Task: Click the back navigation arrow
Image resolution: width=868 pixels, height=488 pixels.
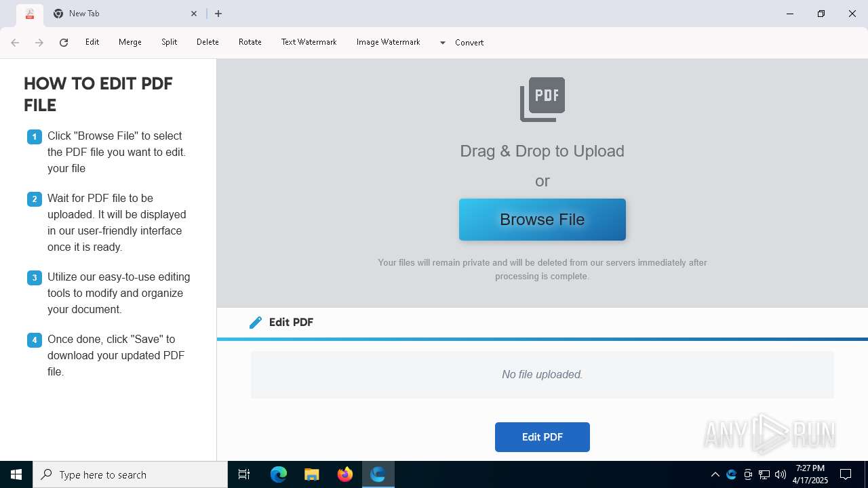Action: pyautogui.click(x=15, y=43)
